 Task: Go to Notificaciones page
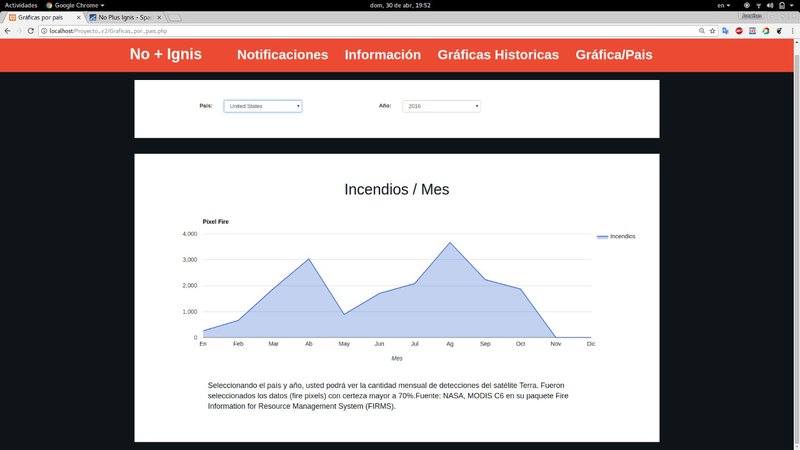click(282, 55)
